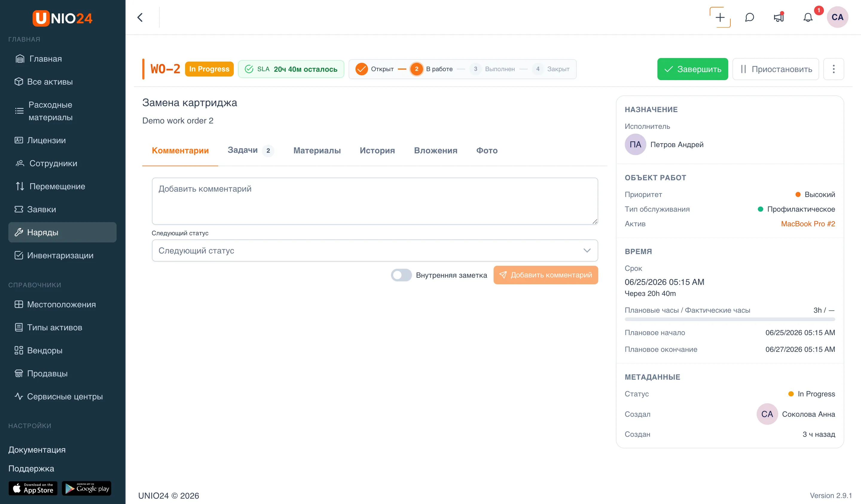Switch to the Материалы tab
Image resolution: width=861 pixels, height=504 pixels.
tap(317, 151)
